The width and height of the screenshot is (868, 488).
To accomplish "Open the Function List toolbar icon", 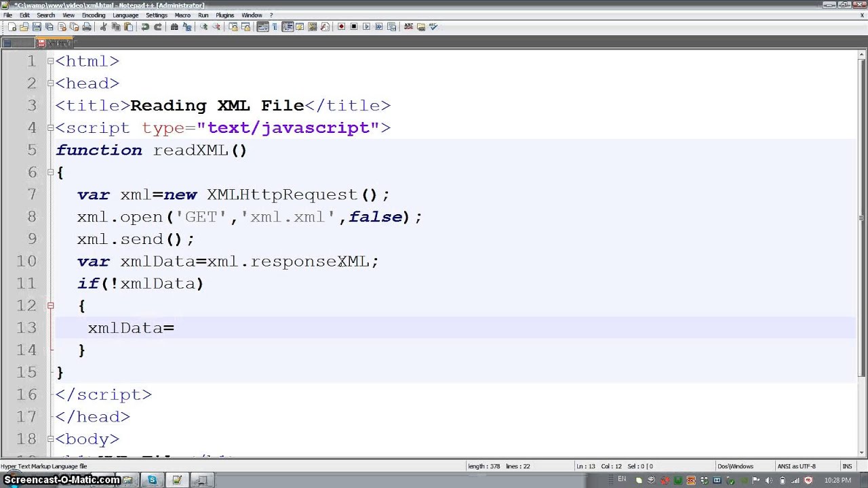I will coord(324,27).
